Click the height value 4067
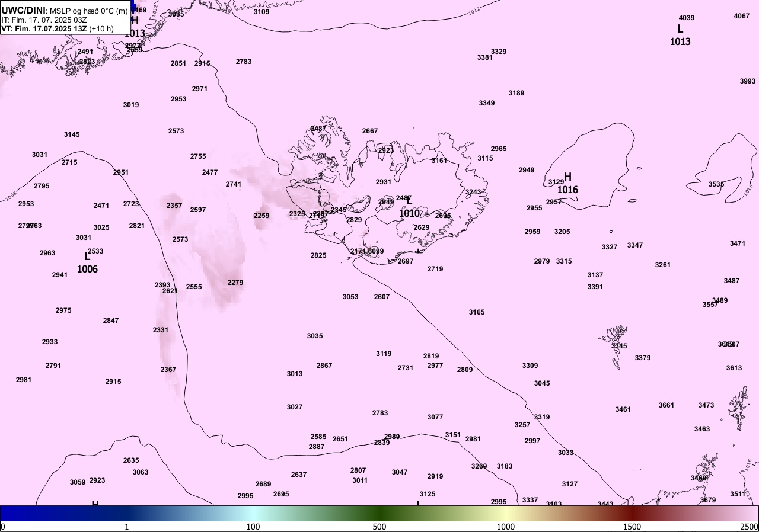Viewport: 759px width, 532px height. tap(742, 16)
